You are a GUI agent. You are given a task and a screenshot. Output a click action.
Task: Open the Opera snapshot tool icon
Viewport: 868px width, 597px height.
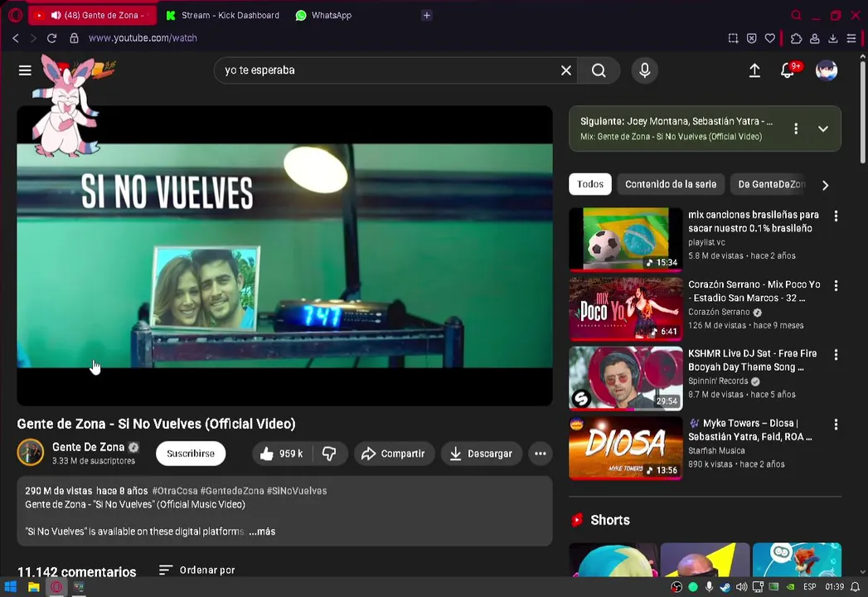pos(733,38)
